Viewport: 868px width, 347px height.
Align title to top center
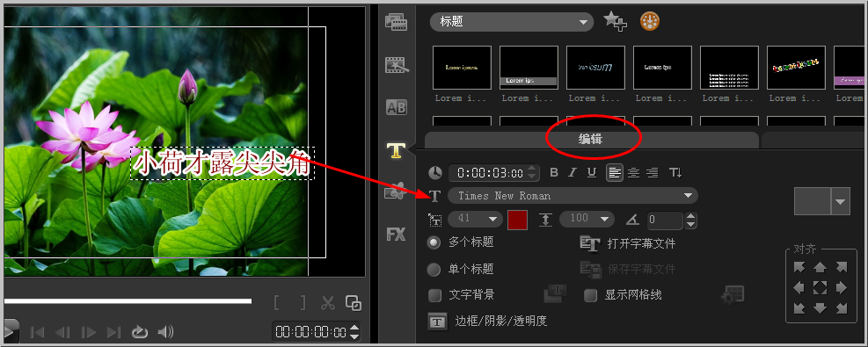[x=820, y=267]
